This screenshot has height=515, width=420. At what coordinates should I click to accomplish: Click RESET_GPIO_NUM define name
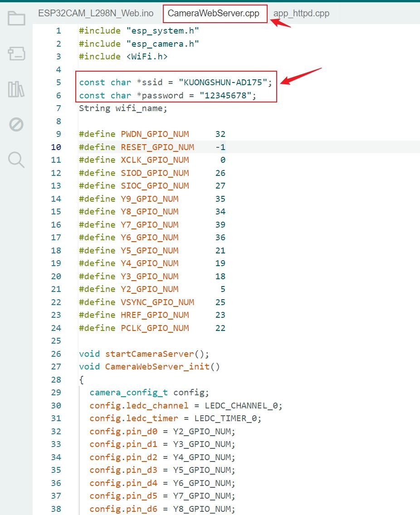pos(157,147)
